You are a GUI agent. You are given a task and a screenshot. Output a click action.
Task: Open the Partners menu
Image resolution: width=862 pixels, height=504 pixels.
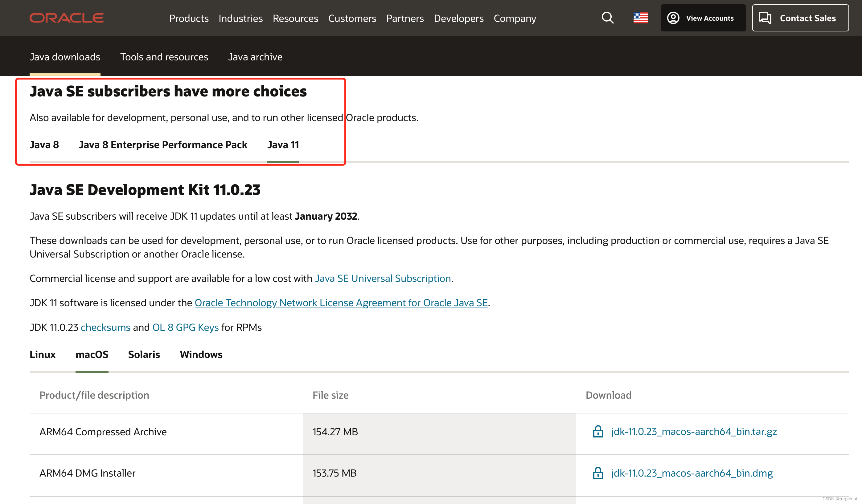point(405,18)
